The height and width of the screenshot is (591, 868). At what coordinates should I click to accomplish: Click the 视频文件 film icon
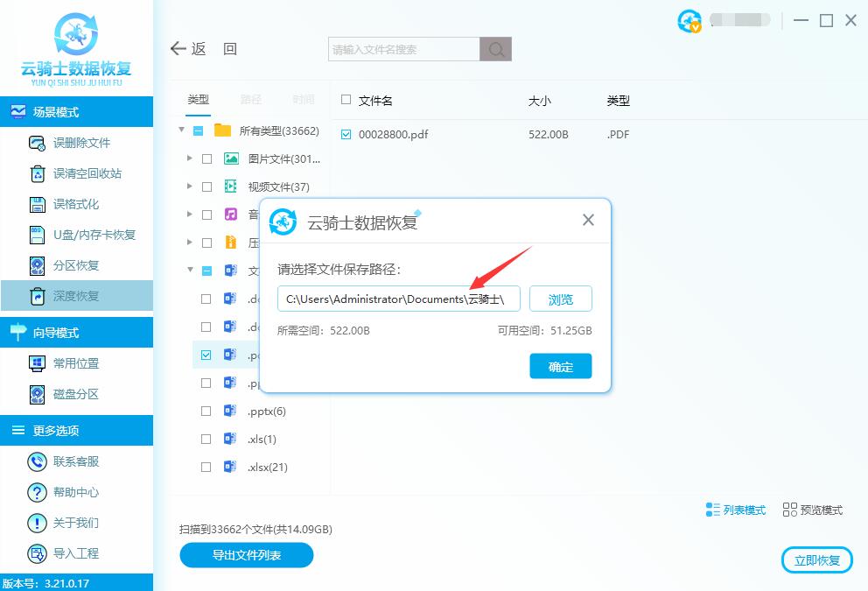(231, 186)
